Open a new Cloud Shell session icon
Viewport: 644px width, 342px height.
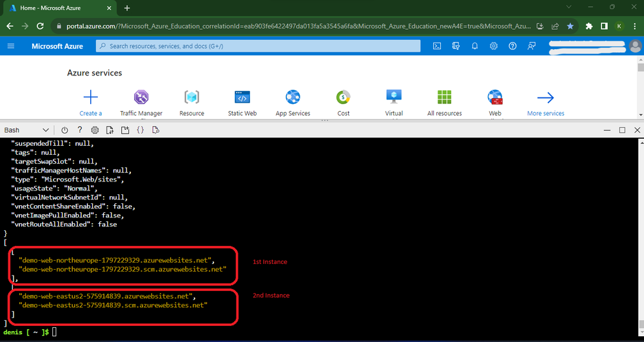pos(125,130)
